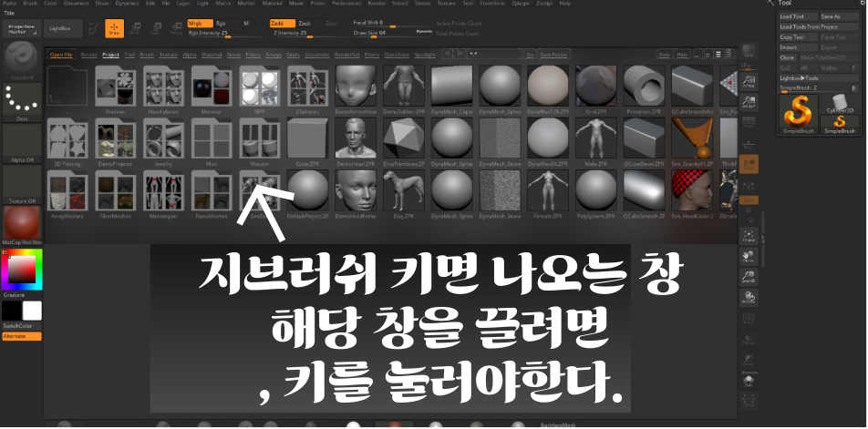
Task: Expand the Projection Master button
Action: tap(22, 28)
